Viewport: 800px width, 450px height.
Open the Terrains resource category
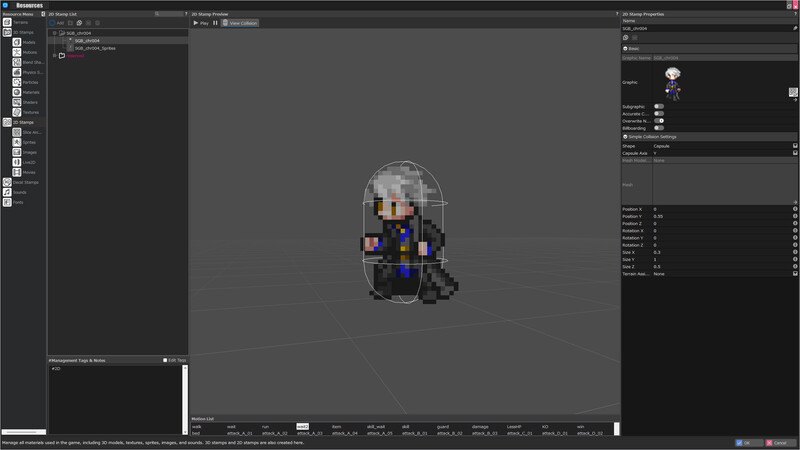coord(16,22)
